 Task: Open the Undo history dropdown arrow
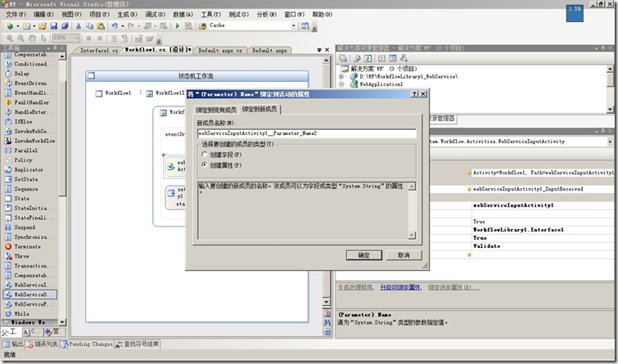[x=123, y=26]
